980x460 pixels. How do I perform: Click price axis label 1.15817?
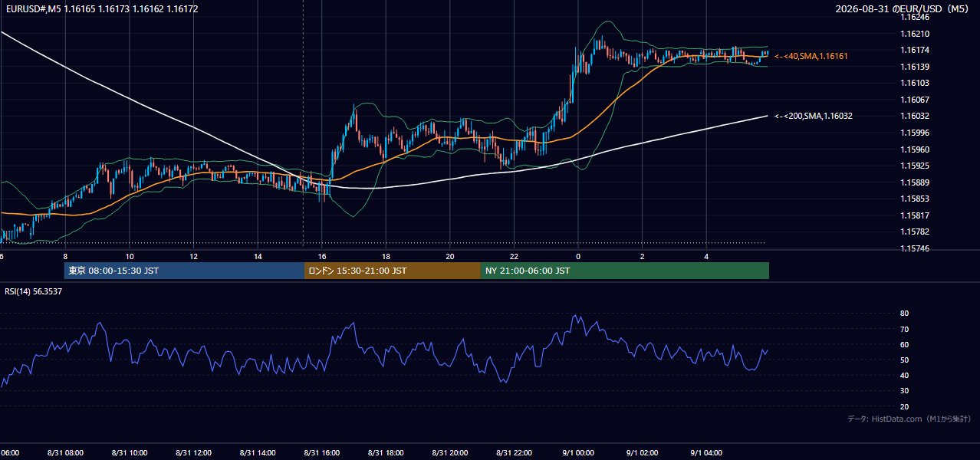pos(914,215)
